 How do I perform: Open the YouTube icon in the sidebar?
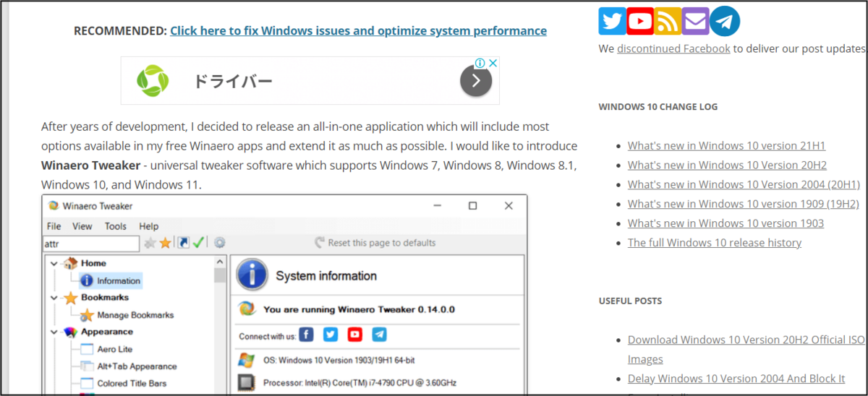[639, 21]
